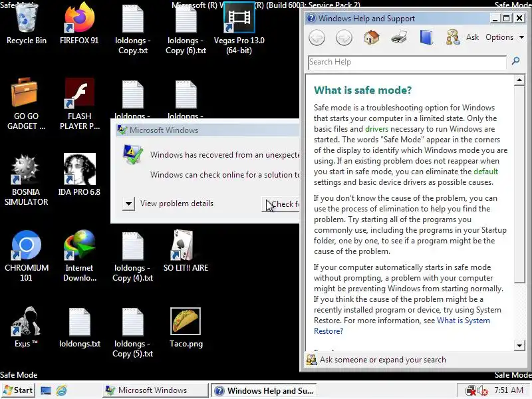532x399 pixels.
Task: Launch Internet Explorer from quick launch
Action: point(61,390)
